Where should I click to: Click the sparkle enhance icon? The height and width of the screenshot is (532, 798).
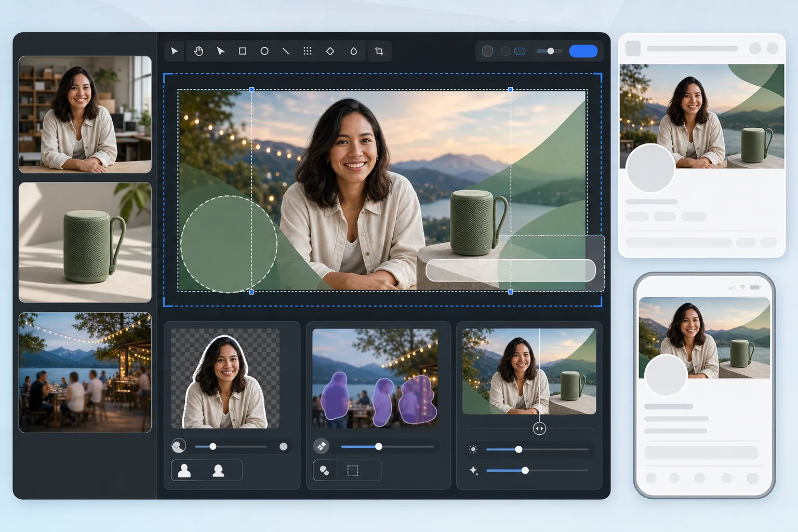474,471
